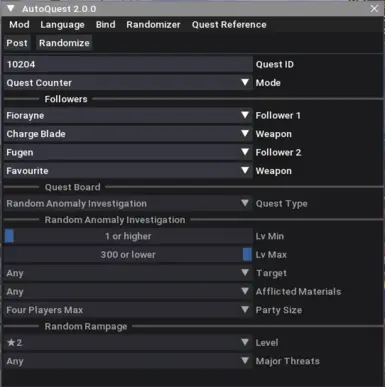Screen dimensions: 385x387
Task: Click the Quest ID label
Action: click(275, 64)
